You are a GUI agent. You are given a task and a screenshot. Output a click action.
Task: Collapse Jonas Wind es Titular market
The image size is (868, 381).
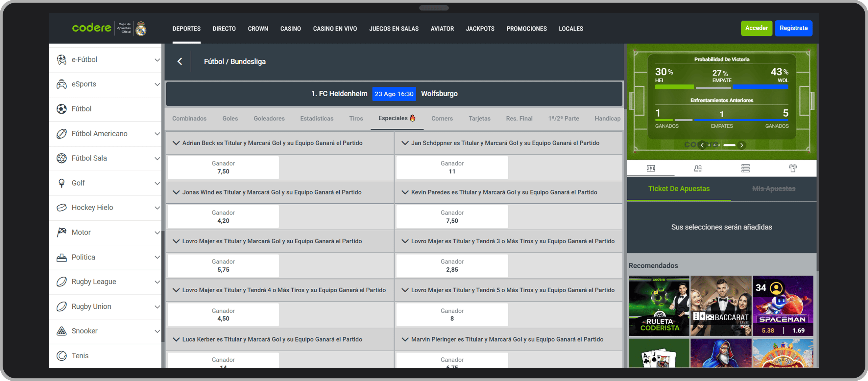point(176,192)
